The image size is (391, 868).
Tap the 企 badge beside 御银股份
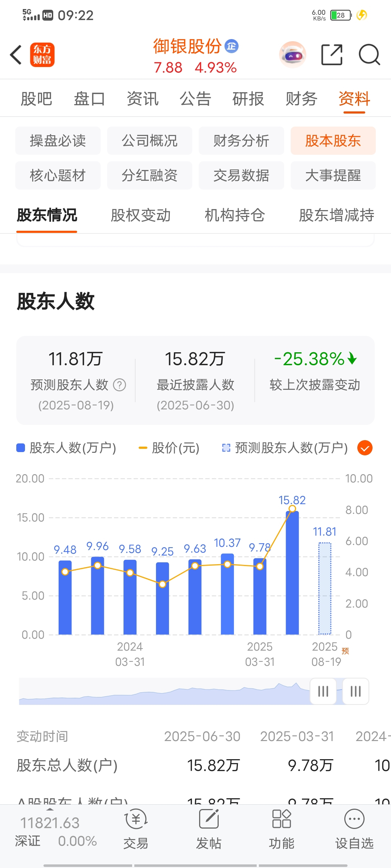pos(232,46)
